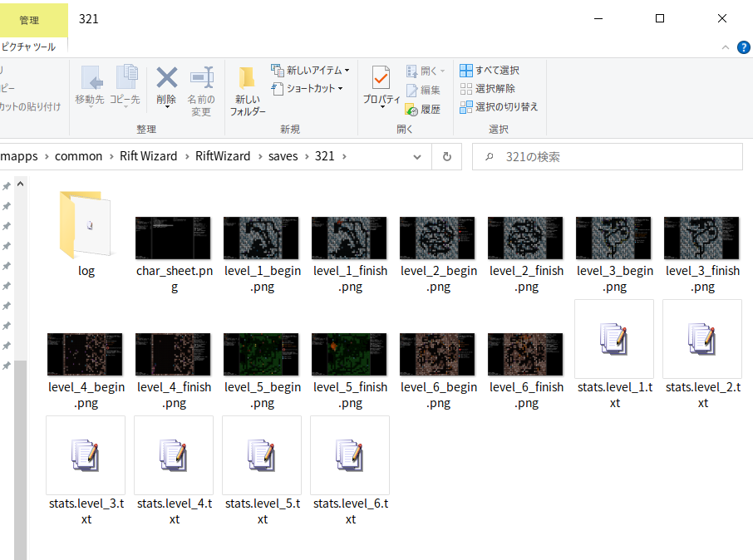Choose Select all (すべて選択)
The image size is (753, 560).
tap(489, 71)
